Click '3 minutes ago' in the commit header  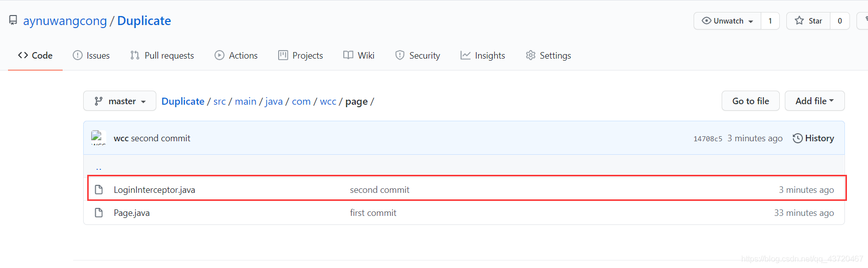755,138
